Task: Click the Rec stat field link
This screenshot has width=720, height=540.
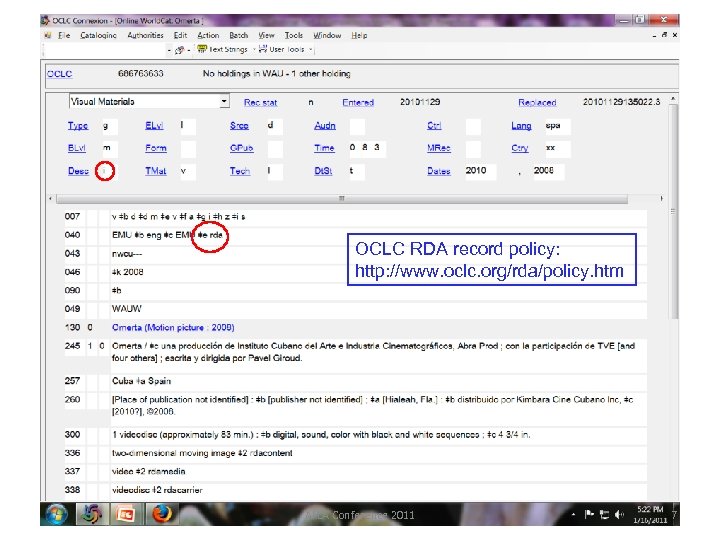Action: [x=260, y=102]
